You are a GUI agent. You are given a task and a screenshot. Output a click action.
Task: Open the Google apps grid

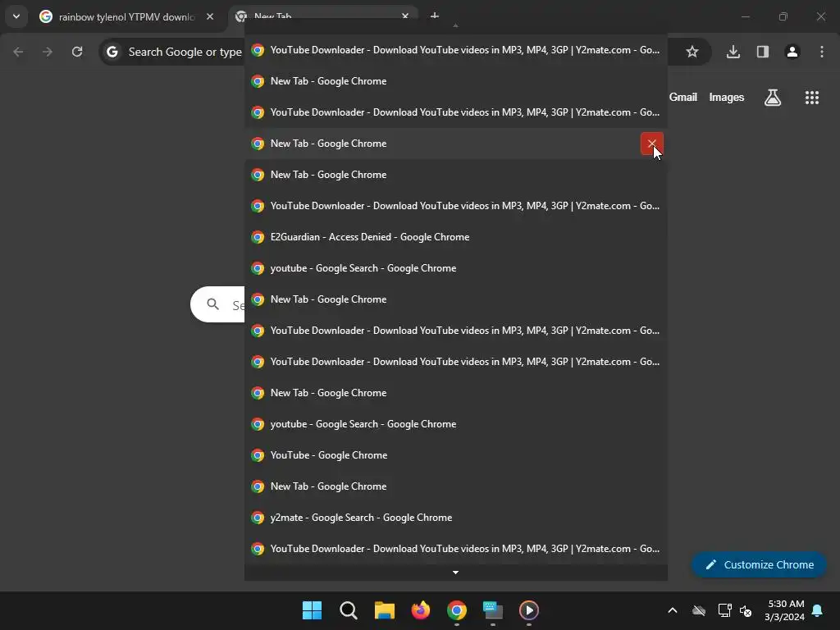tap(812, 98)
